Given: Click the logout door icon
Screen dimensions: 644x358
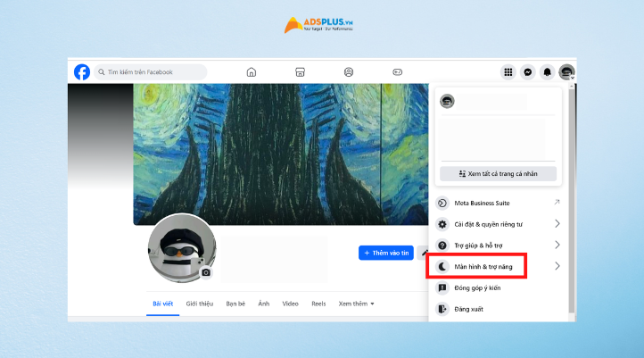Looking at the screenshot, I should [x=442, y=309].
